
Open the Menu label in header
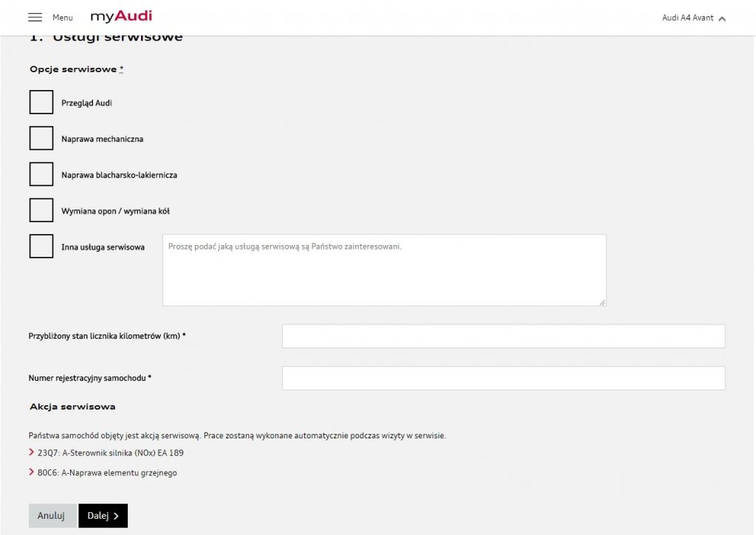point(63,18)
